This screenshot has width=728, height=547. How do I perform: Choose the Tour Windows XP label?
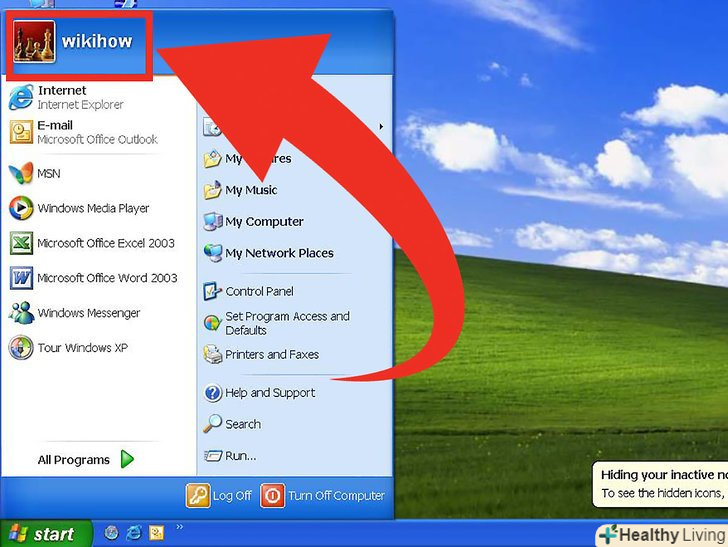(x=83, y=348)
